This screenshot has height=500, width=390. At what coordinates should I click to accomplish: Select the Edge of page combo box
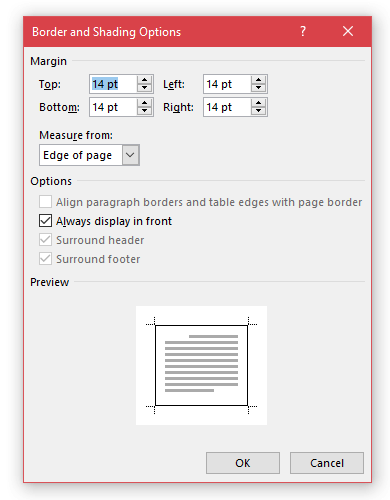[89, 155]
